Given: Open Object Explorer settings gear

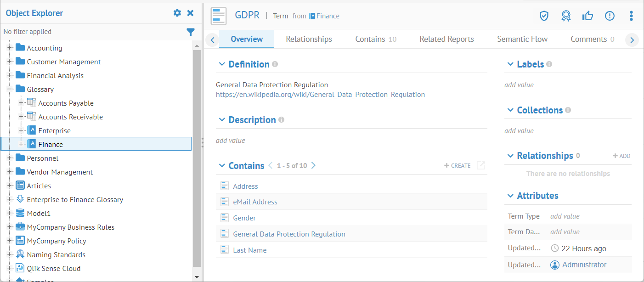Looking at the screenshot, I should coord(177,13).
